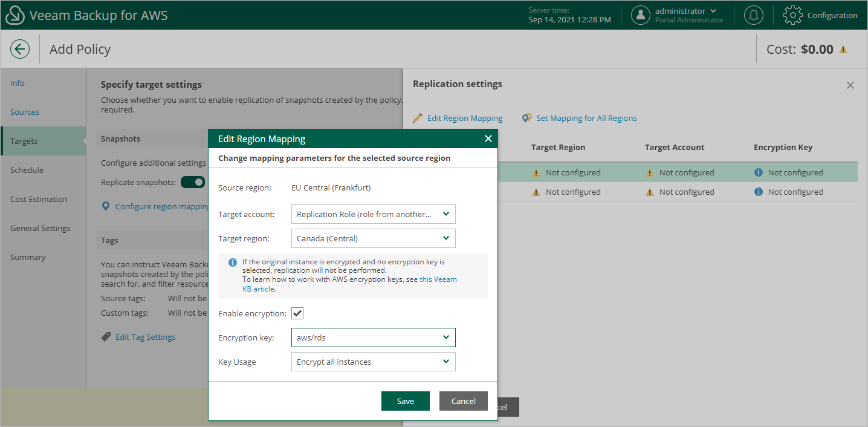Click the location pin icon for region mapping
This screenshot has width=868, height=427.
(x=106, y=206)
